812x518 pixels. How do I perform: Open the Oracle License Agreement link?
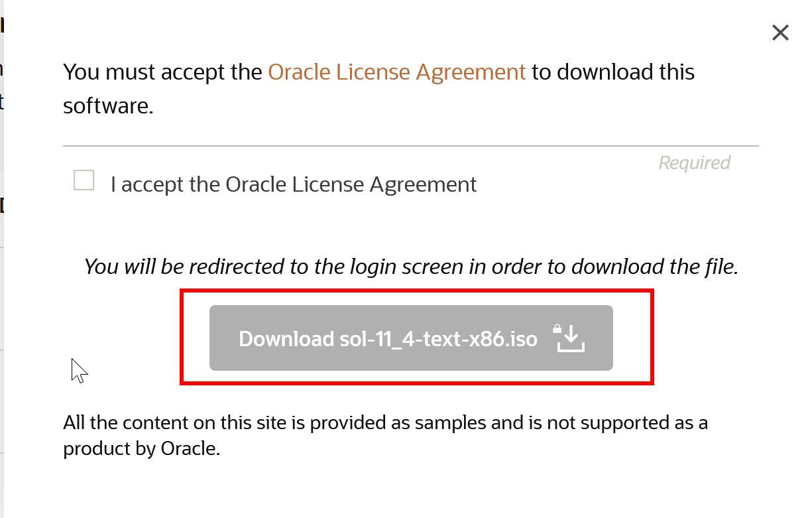pyautogui.click(x=397, y=72)
